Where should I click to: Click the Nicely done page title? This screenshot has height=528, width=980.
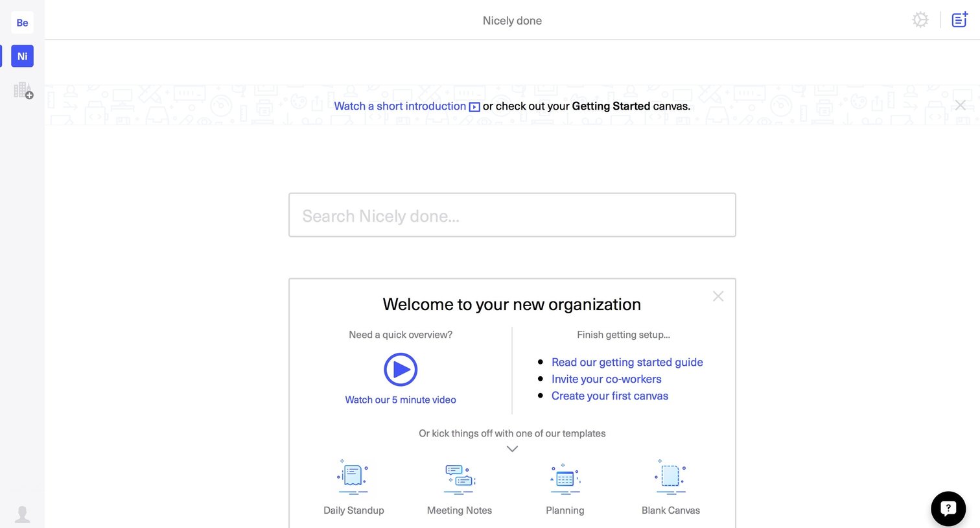(x=512, y=21)
